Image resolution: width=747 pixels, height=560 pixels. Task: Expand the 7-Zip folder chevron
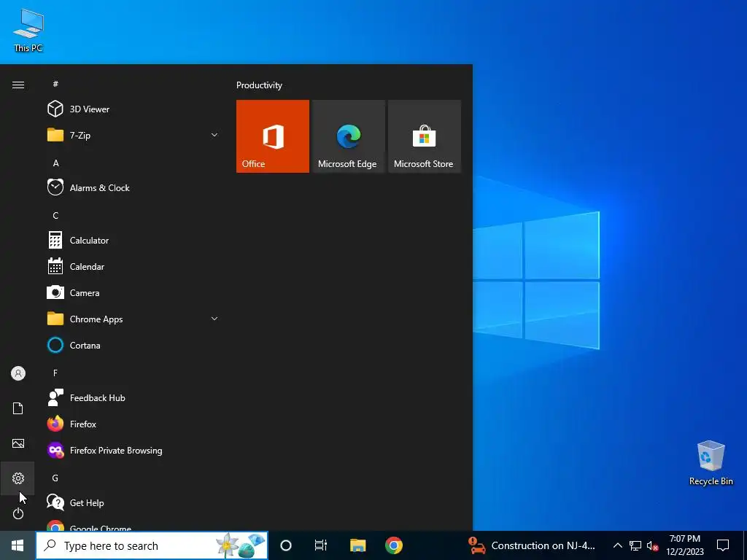click(214, 135)
